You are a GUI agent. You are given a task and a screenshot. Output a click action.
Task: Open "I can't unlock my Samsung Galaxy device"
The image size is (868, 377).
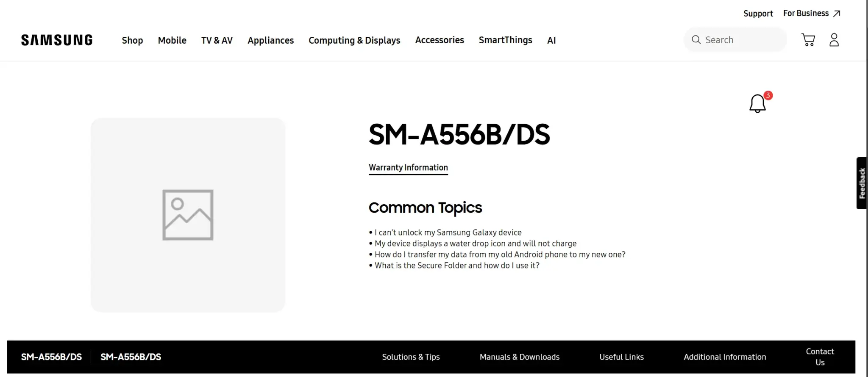point(448,233)
